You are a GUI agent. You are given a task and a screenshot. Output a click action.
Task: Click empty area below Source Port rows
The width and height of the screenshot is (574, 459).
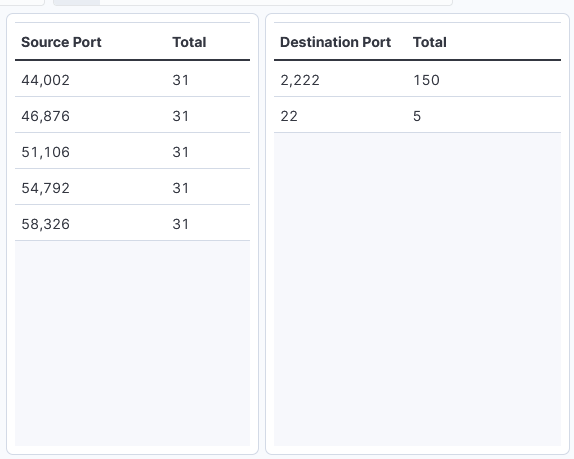pyautogui.click(x=133, y=343)
